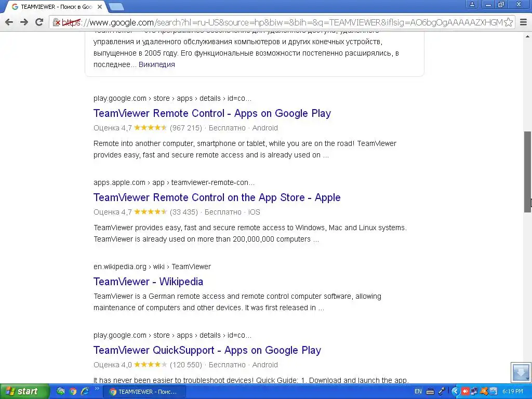Open TeamViewer Remote Control App Store result
532x399 pixels.
point(217,197)
